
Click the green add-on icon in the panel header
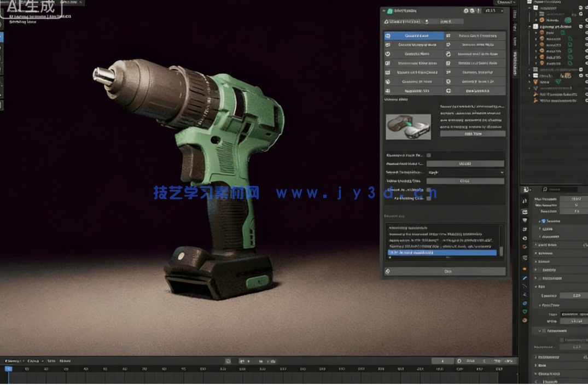coord(390,10)
